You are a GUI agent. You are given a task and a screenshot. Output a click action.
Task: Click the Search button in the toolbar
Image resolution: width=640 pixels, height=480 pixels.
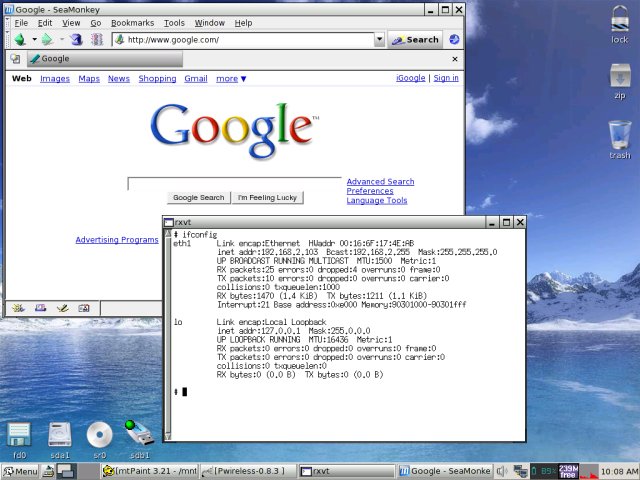pyautogui.click(x=415, y=40)
